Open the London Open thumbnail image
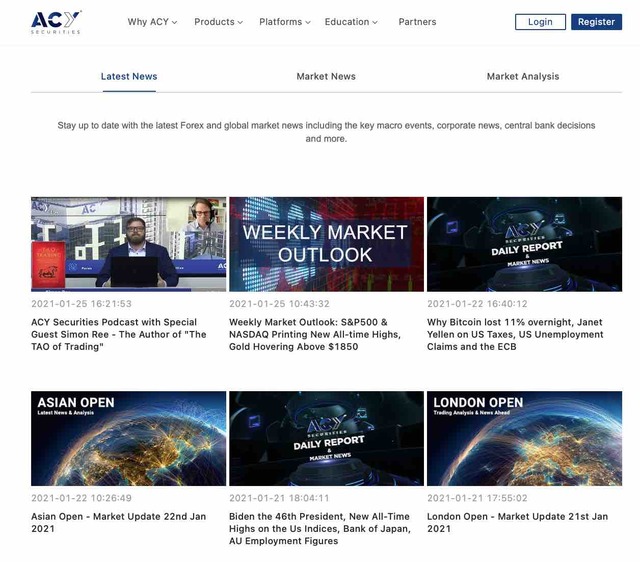Image resolution: width=640 pixels, height=562 pixels. (x=524, y=438)
